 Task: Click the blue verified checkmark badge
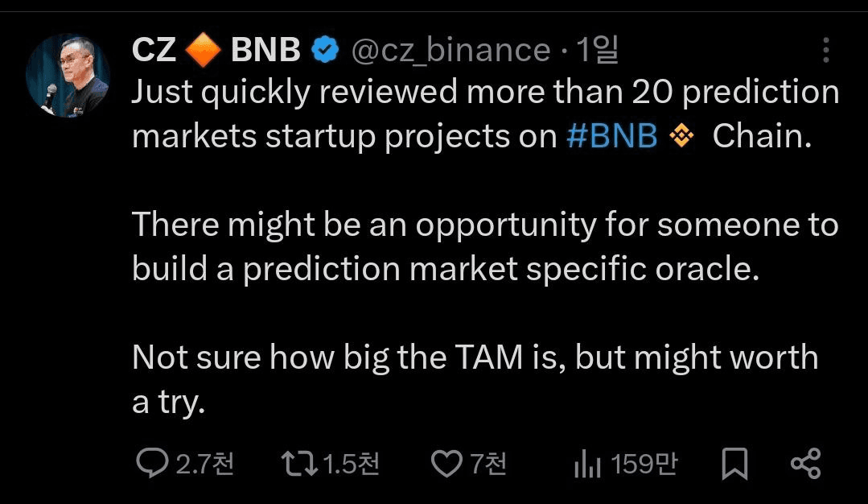coord(325,52)
